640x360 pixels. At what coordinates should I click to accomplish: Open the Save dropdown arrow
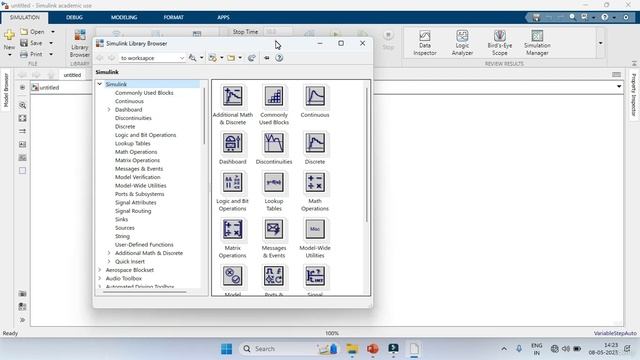[51, 43]
